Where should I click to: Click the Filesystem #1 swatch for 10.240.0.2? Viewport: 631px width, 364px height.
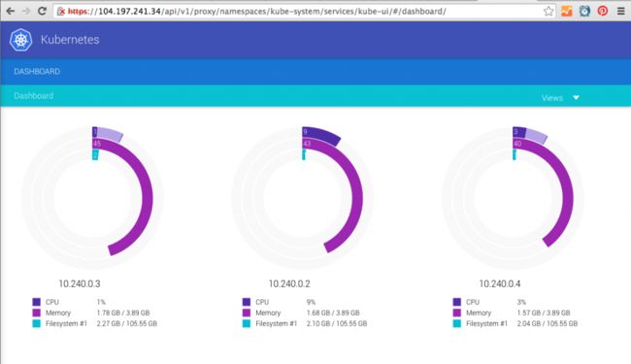point(247,323)
